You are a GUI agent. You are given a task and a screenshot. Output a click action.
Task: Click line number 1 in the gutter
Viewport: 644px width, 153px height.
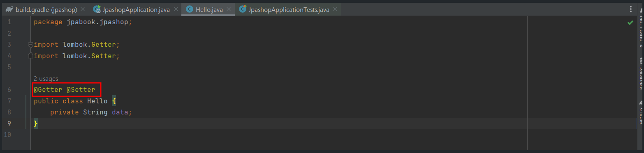(x=9, y=22)
